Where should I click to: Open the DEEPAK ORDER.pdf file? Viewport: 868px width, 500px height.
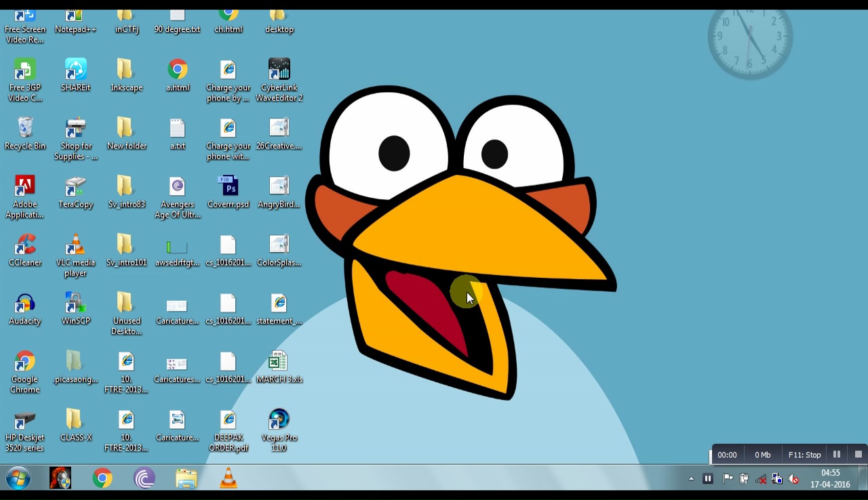click(228, 430)
